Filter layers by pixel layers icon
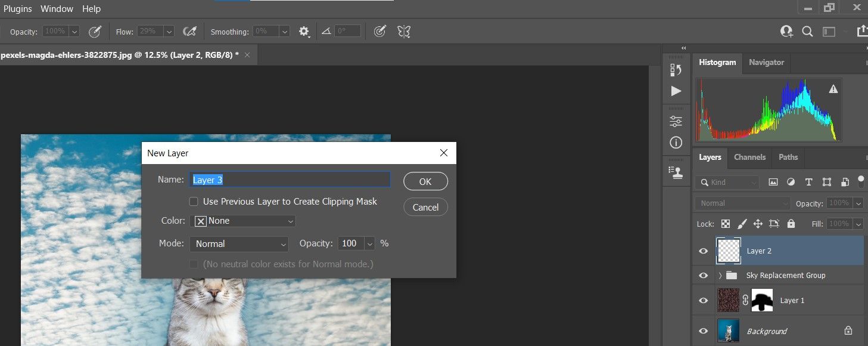Viewport: 868px width, 346px height. 773,182
